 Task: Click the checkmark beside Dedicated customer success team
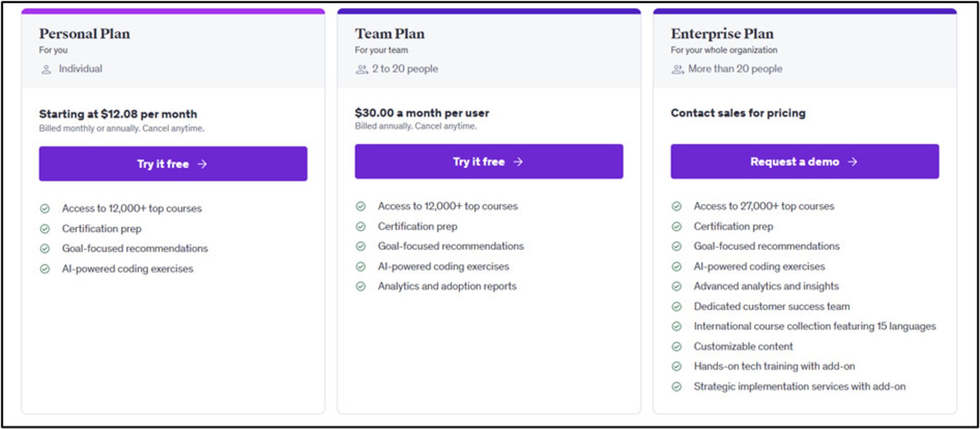(x=677, y=306)
